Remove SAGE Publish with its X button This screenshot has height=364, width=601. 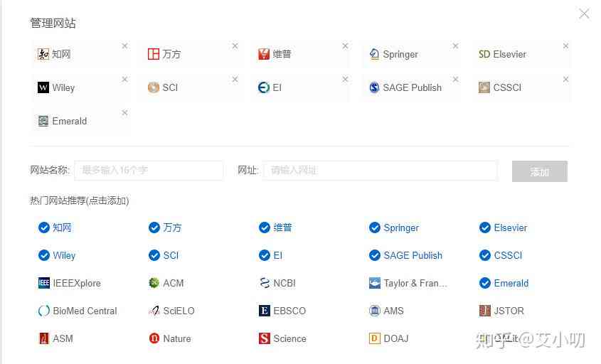(455, 80)
